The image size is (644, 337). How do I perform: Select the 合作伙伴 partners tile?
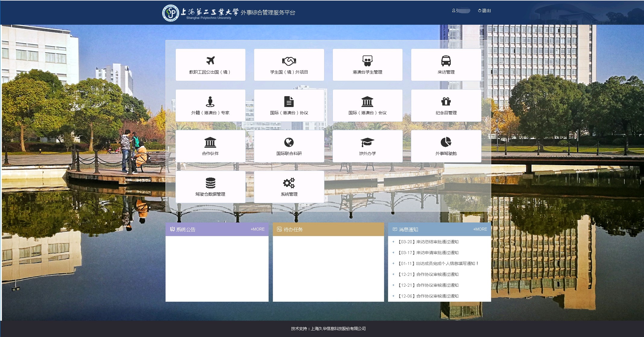(x=210, y=146)
